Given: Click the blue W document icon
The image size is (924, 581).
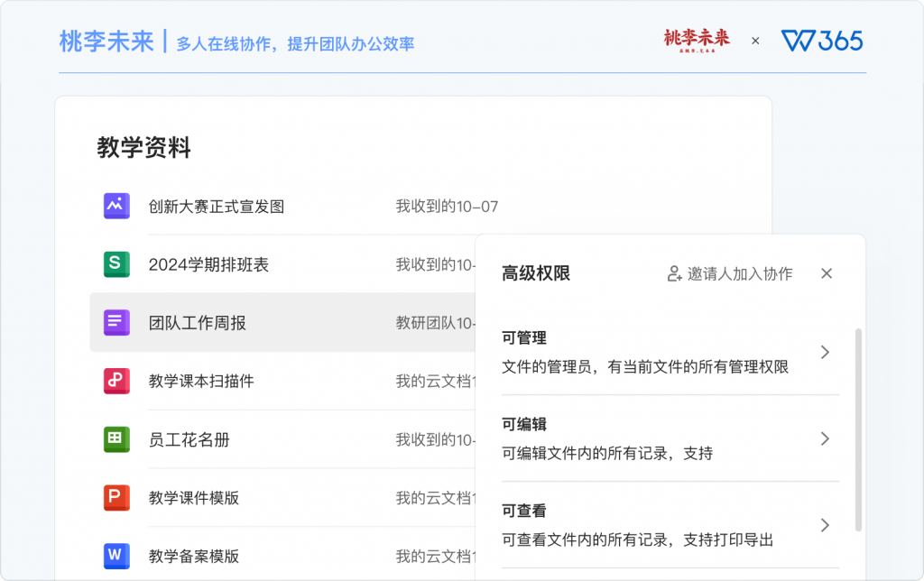Looking at the screenshot, I should click(116, 556).
